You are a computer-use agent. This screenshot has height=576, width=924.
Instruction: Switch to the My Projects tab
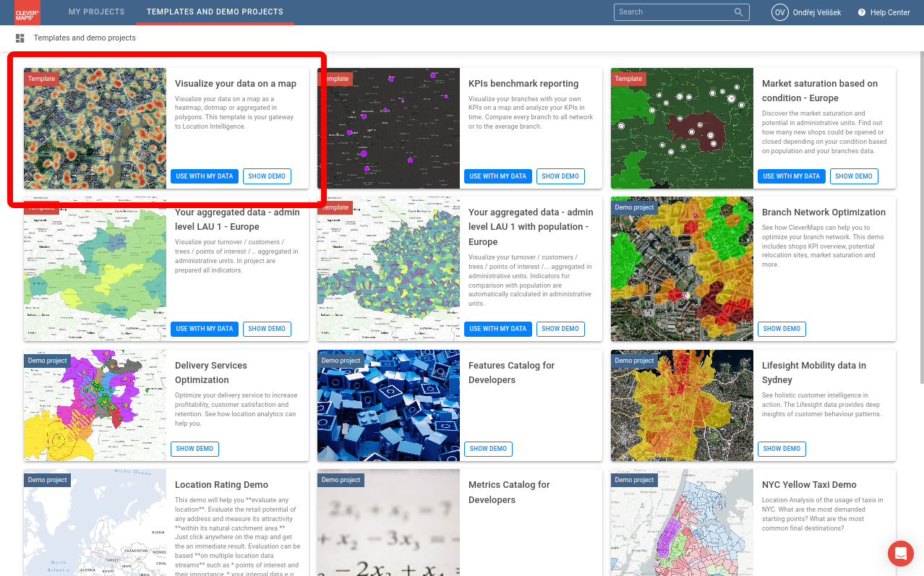click(x=96, y=12)
